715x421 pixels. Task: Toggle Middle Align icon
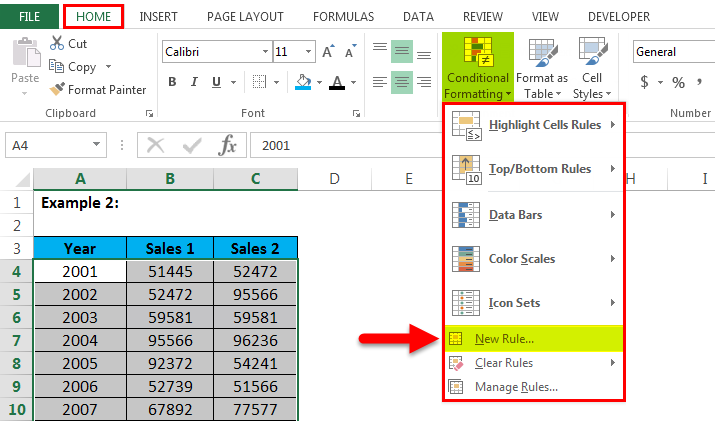tap(402, 52)
